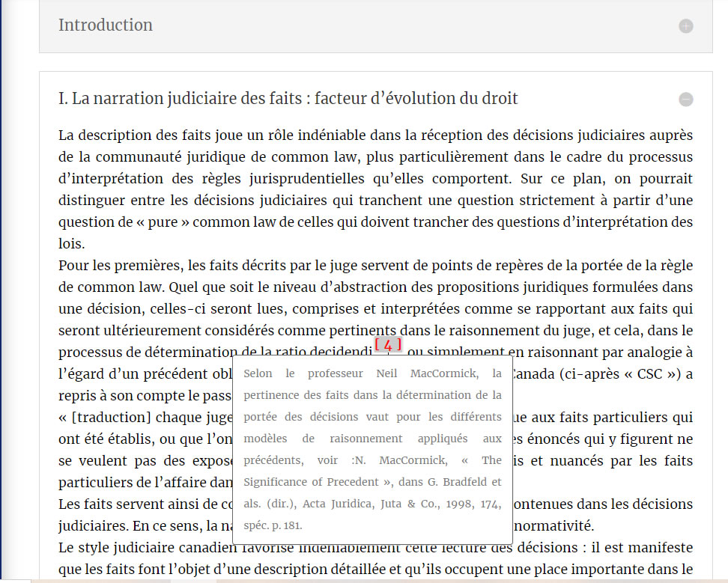Expand Introduction with the plus icon
Viewport: 728px width, 583px height.
[x=685, y=26]
